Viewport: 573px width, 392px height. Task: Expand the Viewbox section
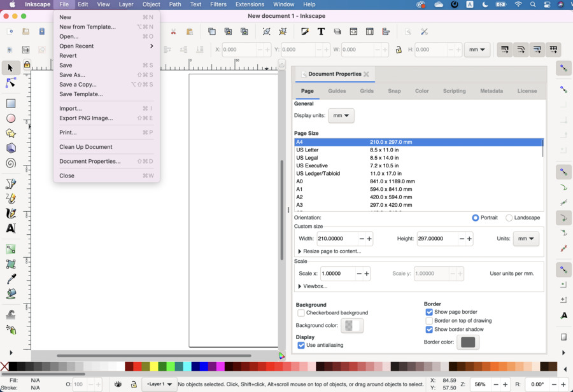click(313, 286)
